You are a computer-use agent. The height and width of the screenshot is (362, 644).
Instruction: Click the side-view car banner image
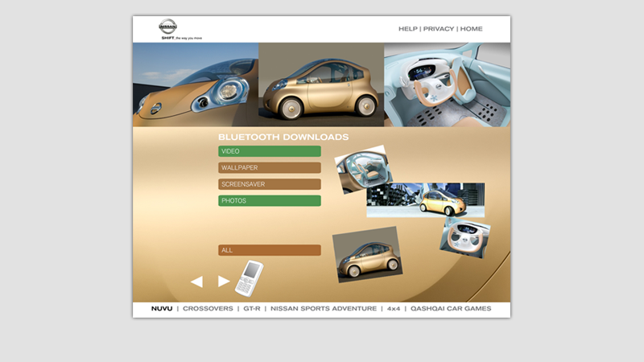coord(321,84)
